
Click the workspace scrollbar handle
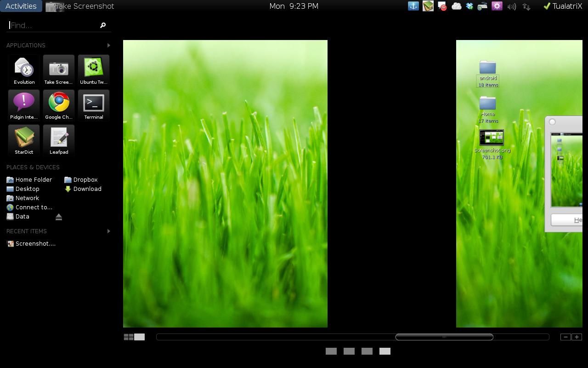coord(444,337)
